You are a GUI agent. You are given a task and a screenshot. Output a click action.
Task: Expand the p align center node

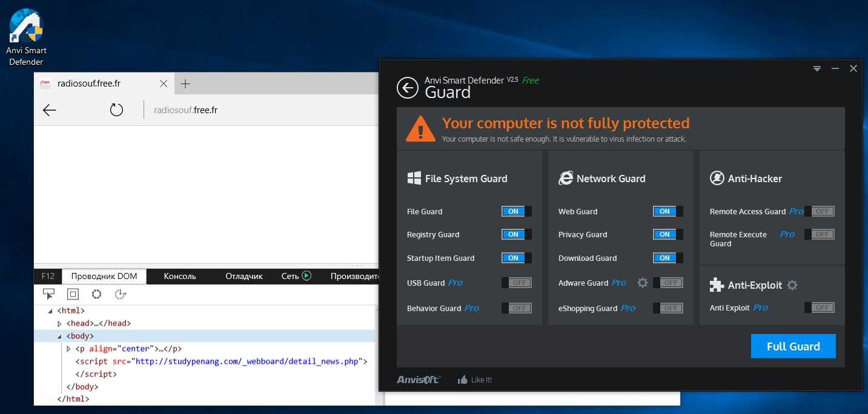click(68, 349)
